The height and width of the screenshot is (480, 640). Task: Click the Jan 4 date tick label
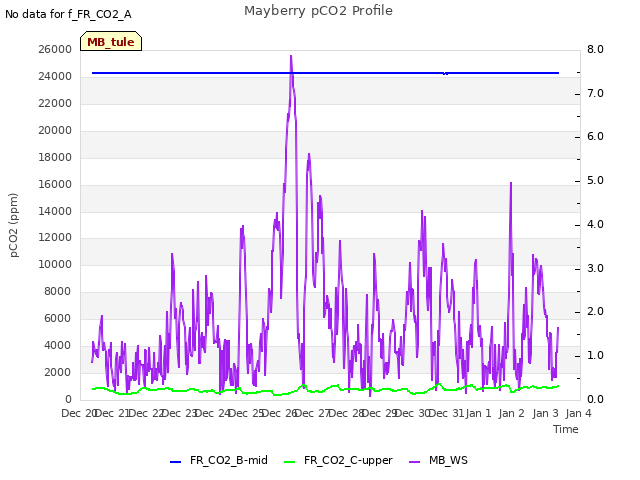[x=578, y=413]
